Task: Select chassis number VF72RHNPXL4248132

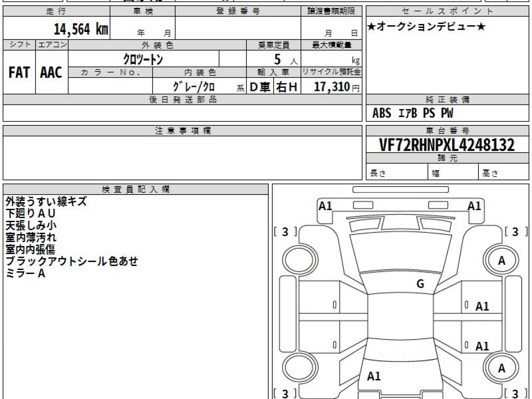Action: [447, 145]
